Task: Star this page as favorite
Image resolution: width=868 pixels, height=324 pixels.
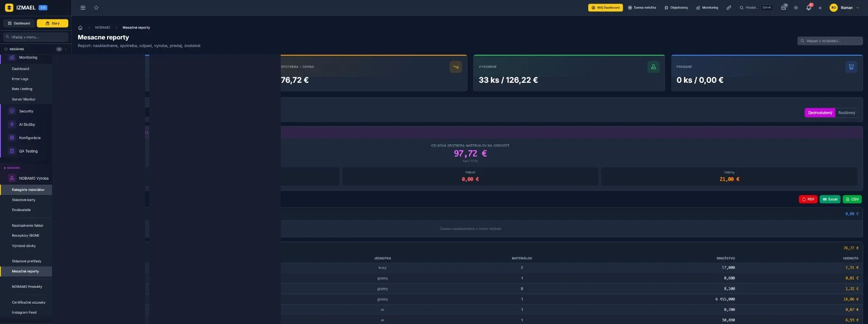Action: [x=96, y=8]
